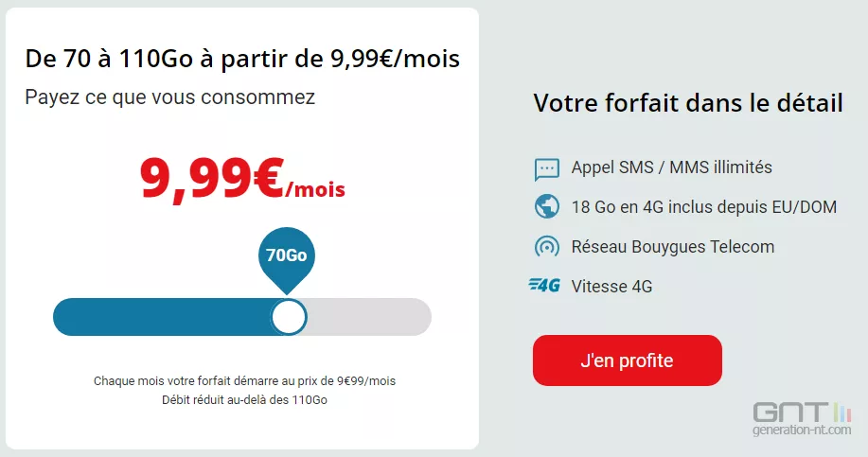Click the J'en profite button
The image size is (868, 457).
coord(628,360)
